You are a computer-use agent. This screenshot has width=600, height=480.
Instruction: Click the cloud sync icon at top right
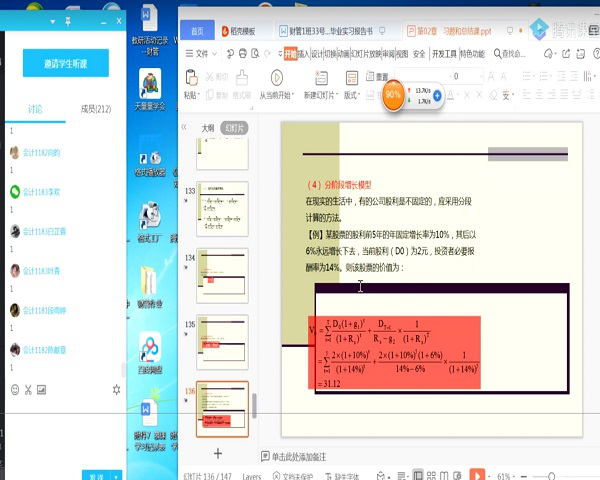point(548,54)
